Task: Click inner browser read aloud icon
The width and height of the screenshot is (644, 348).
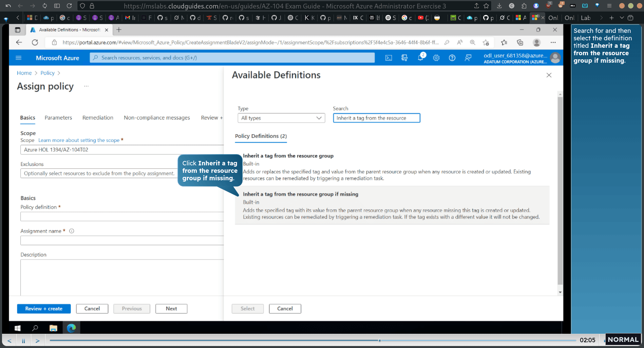Action: pyautogui.click(x=459, y=42)
